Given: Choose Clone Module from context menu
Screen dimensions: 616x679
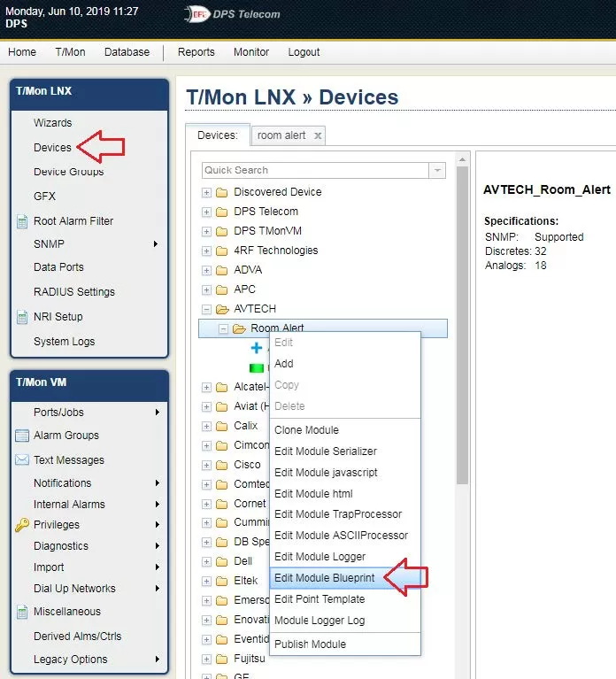Looking at the screenshot, I should (345, 430).
